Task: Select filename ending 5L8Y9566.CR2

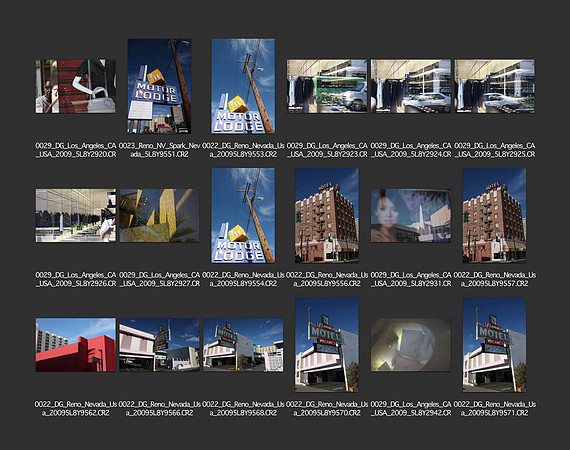Action: click(x=159, y=409)
